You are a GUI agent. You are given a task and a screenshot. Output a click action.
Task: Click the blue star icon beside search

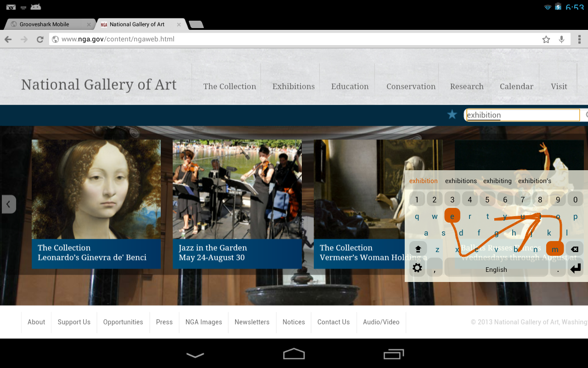pyautogui.click(x=452, y=115)
